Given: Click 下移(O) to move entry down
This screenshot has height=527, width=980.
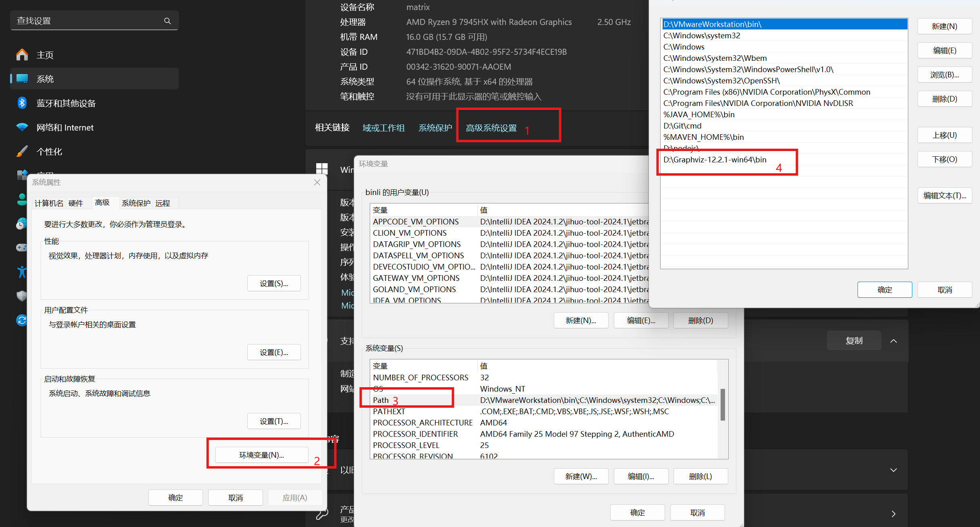Looking at the screenshot, I should [x=945, y=159].
